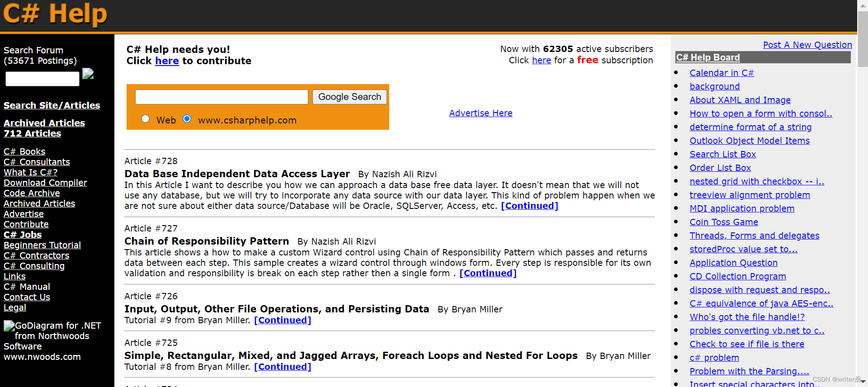The height and width of the screenshot is (387, 868).
Task: Open the Order List Box thread
Action: [720, 168]
